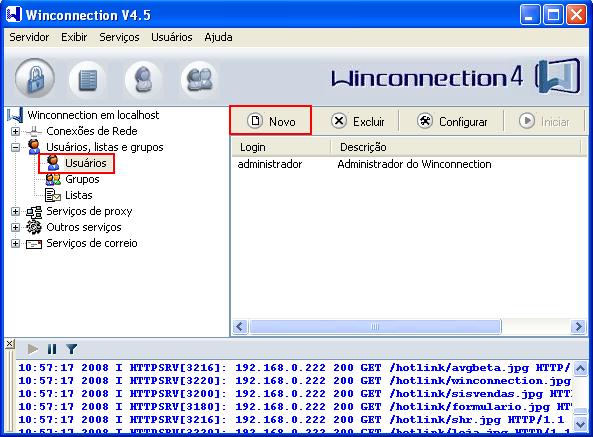Open the Usuários menu
593x437 pixels.
(172, 37)
